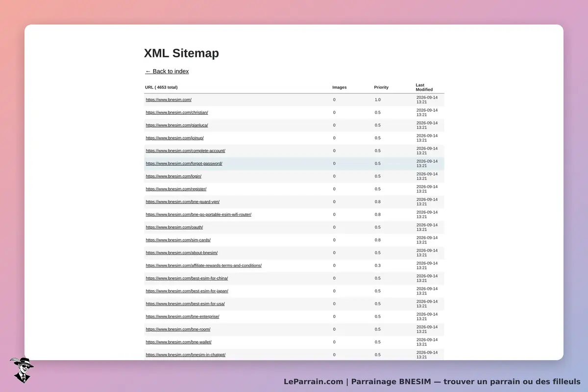588x392 pixels.
Task: Select the last modified date in oauth row
Action: pyautogui.click(x=427, y=227)
